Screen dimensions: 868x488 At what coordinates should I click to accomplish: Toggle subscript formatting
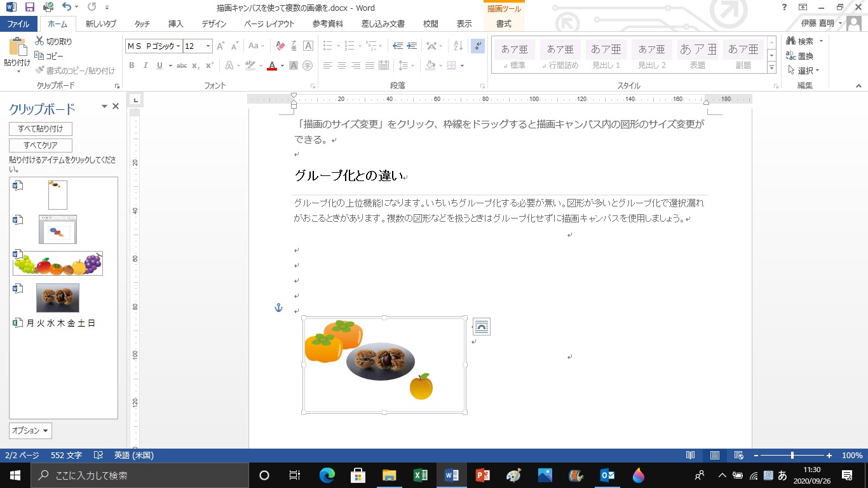[196, 65]
